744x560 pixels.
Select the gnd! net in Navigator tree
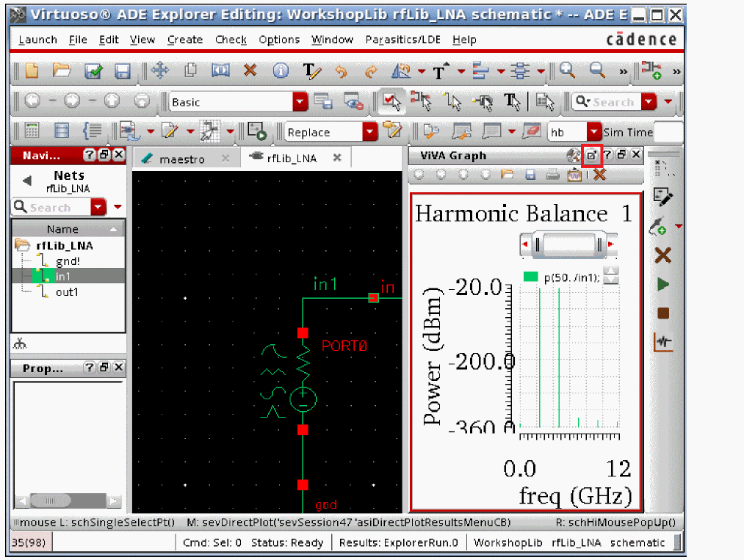(x=68, y=261)
